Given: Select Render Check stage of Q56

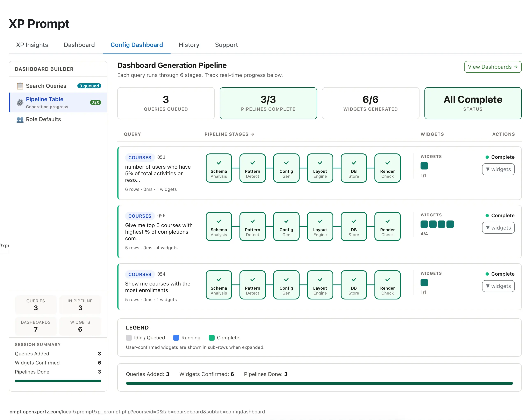Looking at the screenshot, I should point(387,226).
